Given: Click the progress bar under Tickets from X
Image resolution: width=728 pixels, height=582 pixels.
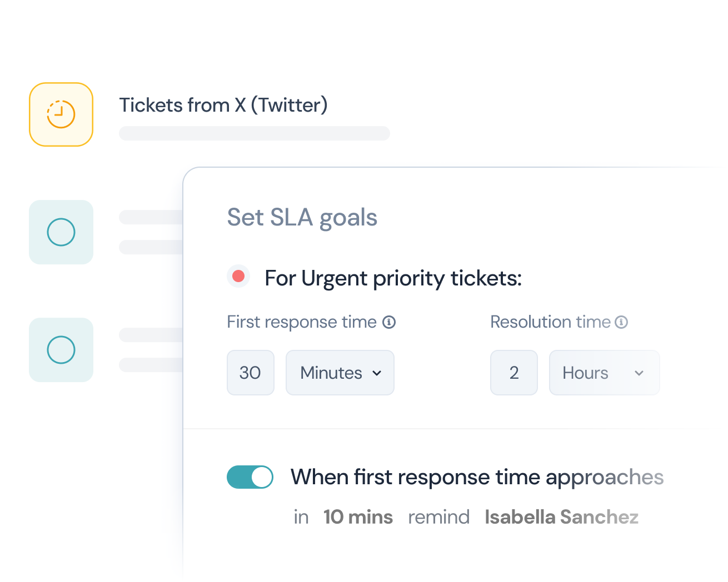Looking at the screenshot, I should 254,133.
